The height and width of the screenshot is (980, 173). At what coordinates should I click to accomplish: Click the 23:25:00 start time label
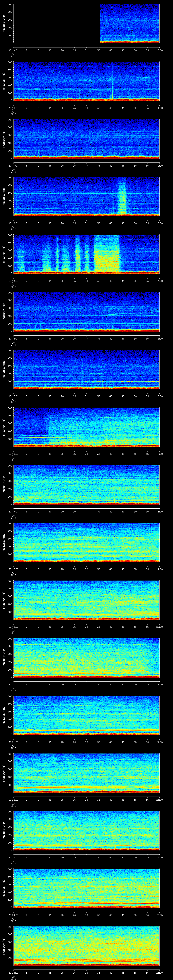coord(13,972)
